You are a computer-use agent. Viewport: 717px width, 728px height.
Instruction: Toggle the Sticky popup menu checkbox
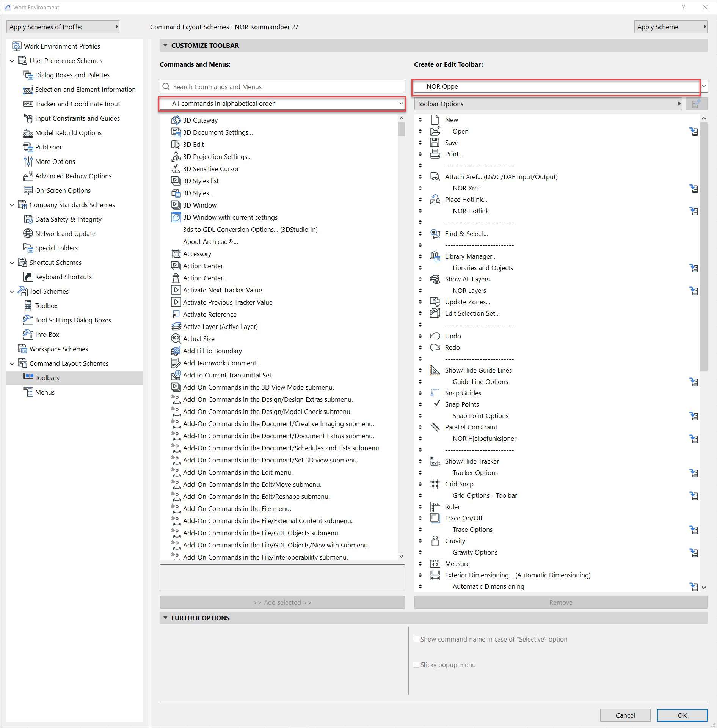coord(416,665)
